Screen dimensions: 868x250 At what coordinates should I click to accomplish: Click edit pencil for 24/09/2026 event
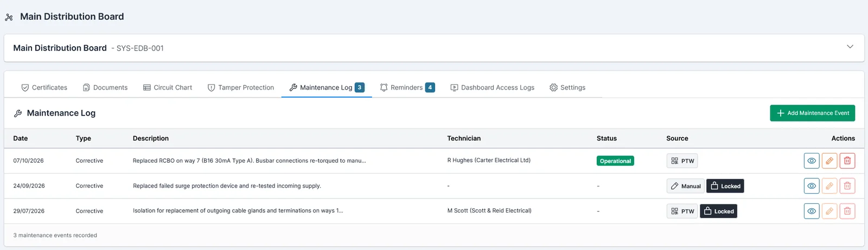pos(829,186)
